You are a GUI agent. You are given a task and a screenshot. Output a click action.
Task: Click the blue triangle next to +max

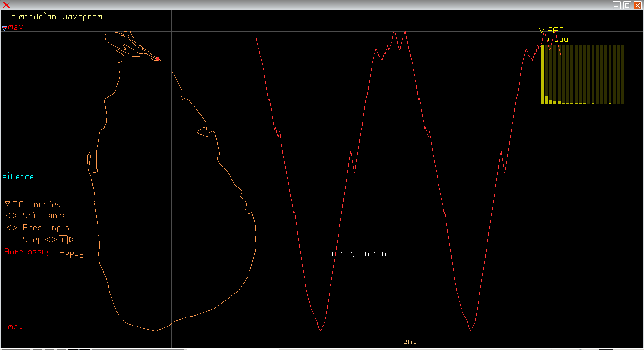pos(4,28)
